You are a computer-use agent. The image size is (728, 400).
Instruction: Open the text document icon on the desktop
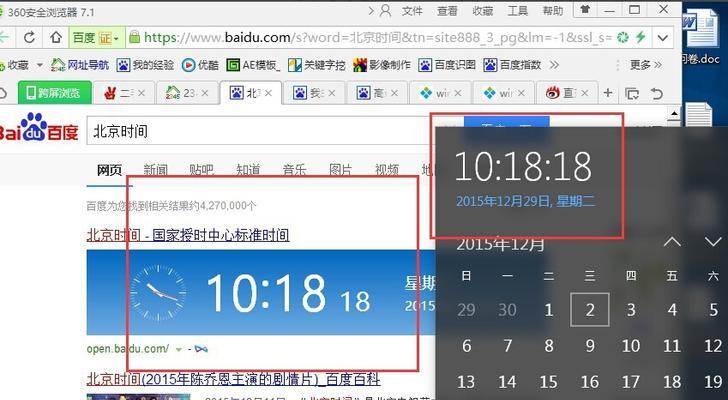[x=698, y=114]
